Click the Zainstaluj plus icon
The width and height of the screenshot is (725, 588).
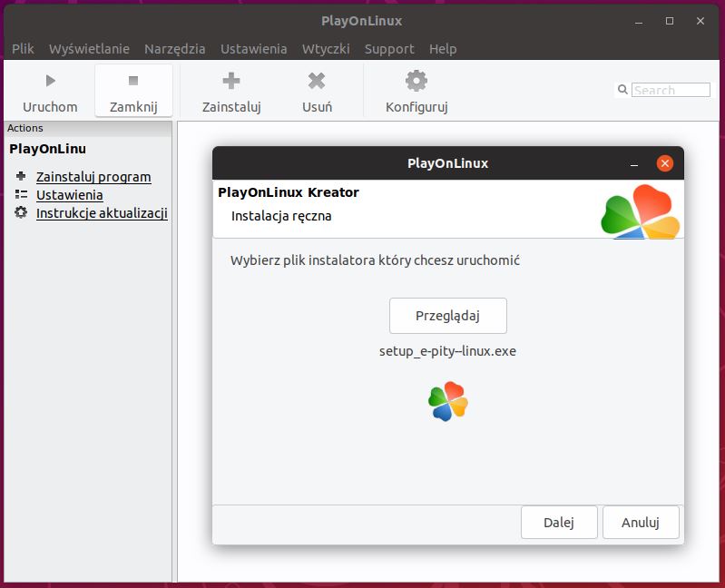click(x=231, y=82)
